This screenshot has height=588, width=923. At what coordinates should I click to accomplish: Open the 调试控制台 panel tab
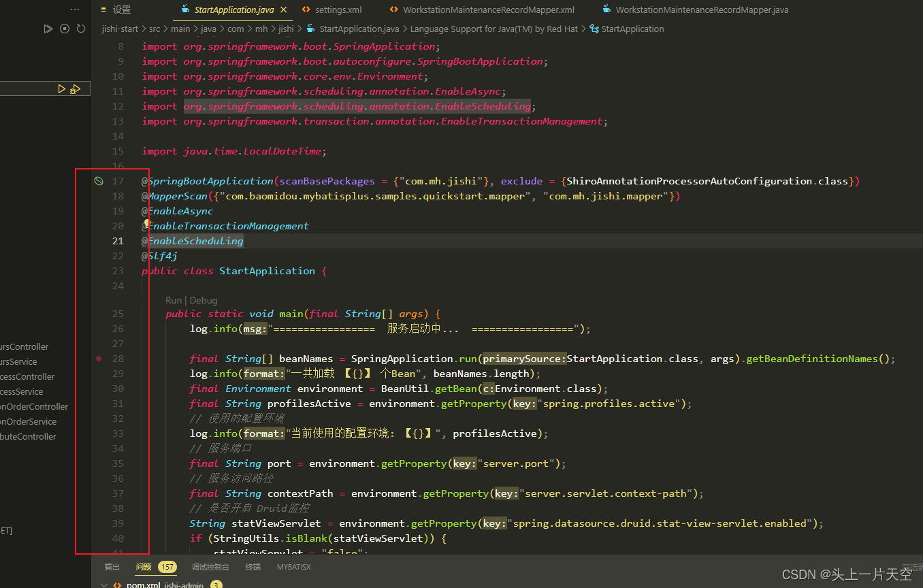tap(210, 567)
